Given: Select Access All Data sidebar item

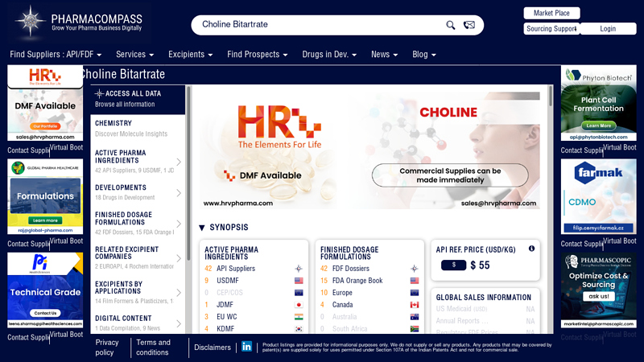Looking at the screenshot, I should 138,98.
